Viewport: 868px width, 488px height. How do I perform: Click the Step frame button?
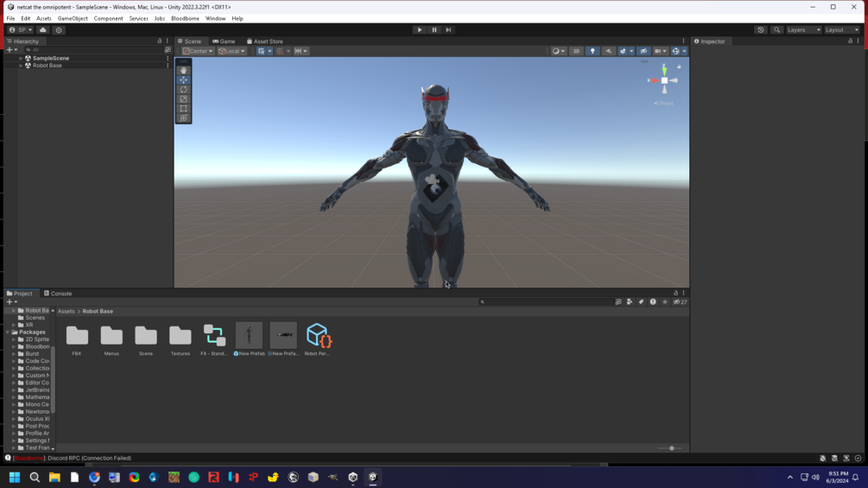[448, 30]
